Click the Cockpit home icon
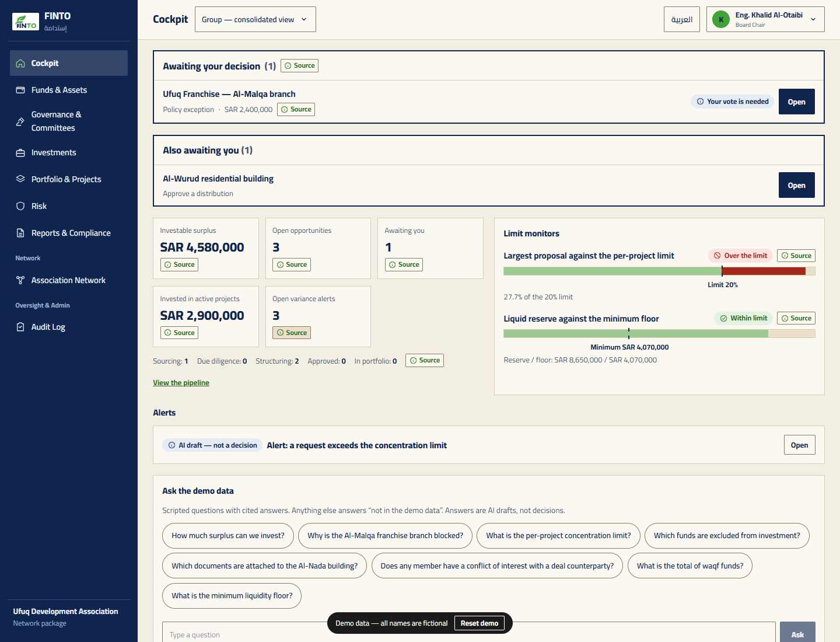The image size is (840, 642). 20,63
